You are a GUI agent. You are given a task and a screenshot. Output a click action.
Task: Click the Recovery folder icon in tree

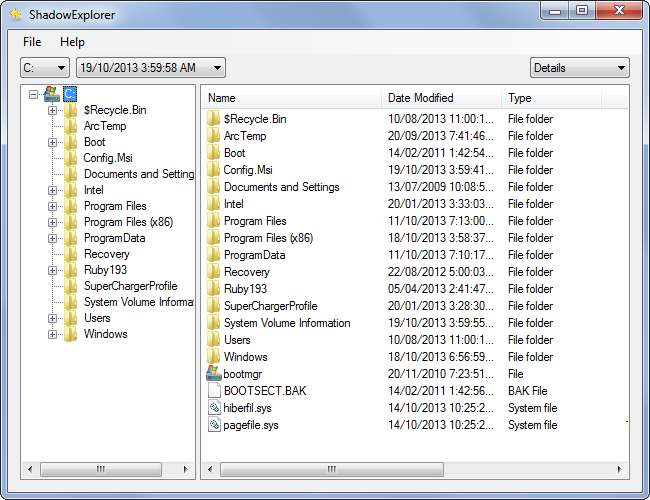(x=71, y=254)
